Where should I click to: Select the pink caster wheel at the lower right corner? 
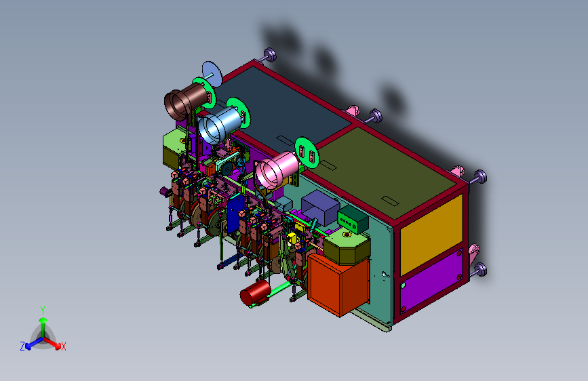[473, 255]
